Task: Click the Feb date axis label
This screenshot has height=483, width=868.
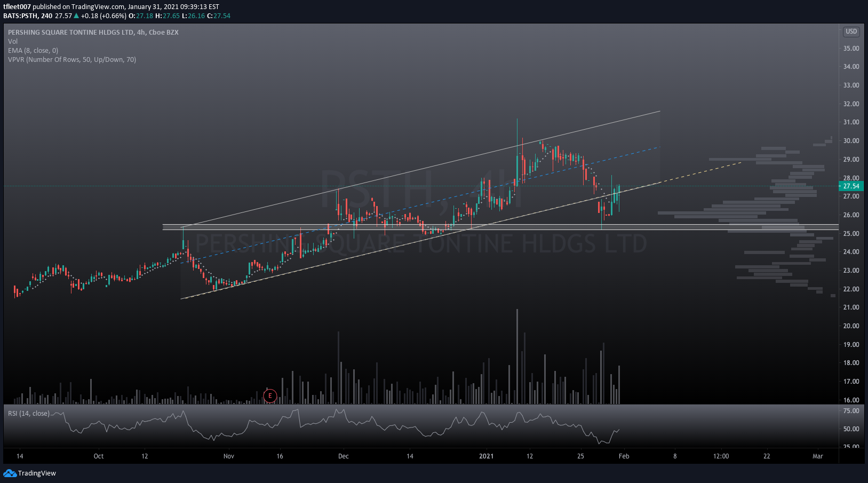Action: pos(624,456)
